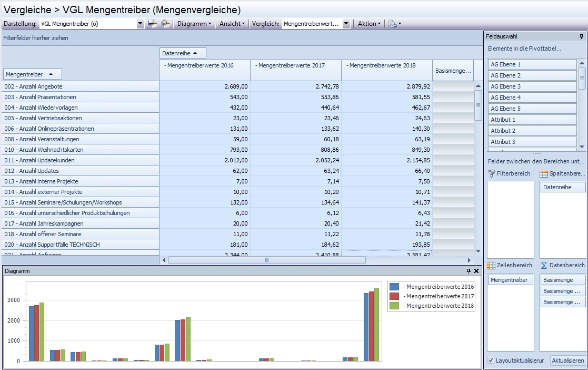
Task: Click the blue 2016 legend swatch
Action: tap(395, 286)
